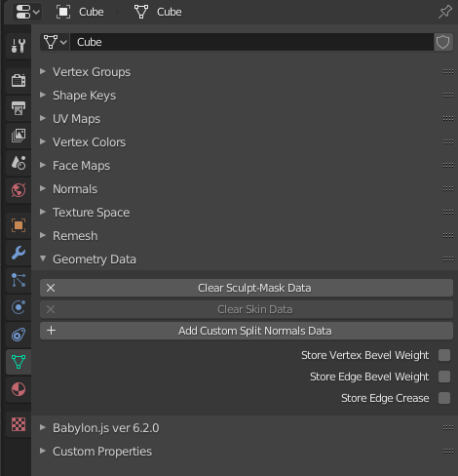Click the Remesh panel drag grip
458x476 pixels.
tap(448, 236)
